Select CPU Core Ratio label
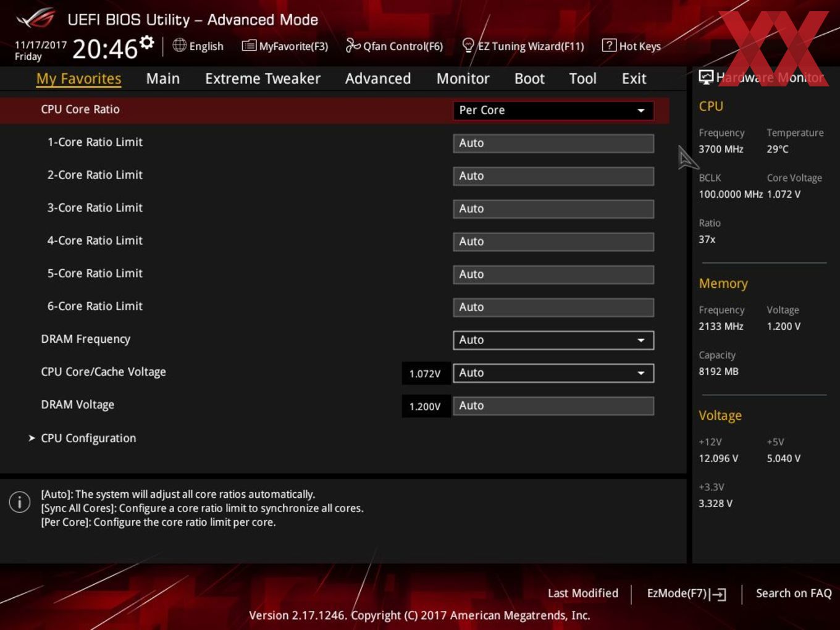This screenshot has height=630, width=840. 80,109
